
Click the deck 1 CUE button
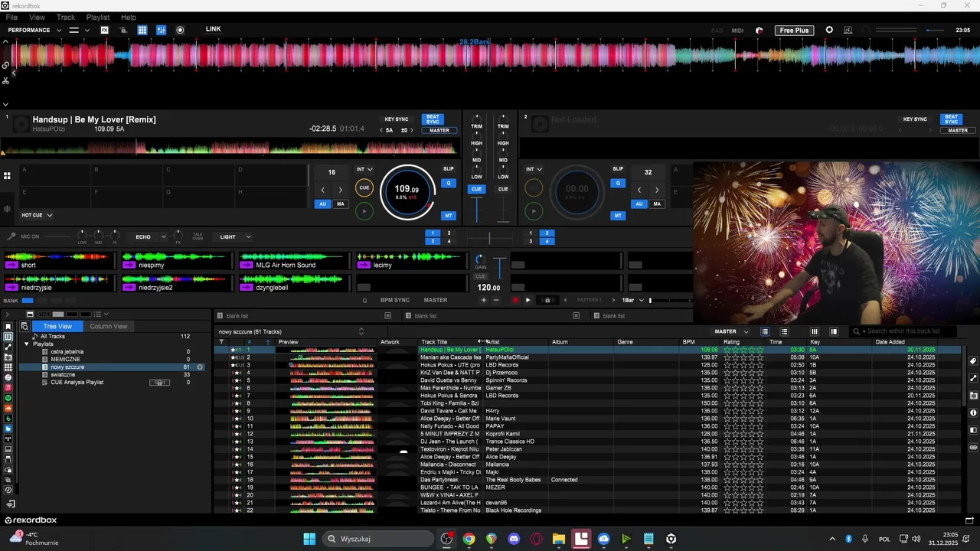click(x=364, y=187)
